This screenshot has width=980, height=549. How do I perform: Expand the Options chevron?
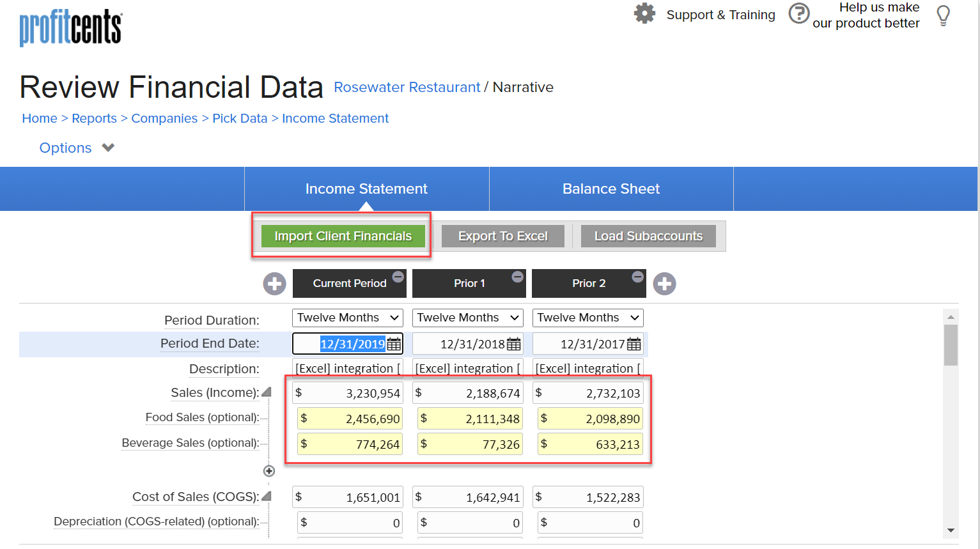coord(108,148)
